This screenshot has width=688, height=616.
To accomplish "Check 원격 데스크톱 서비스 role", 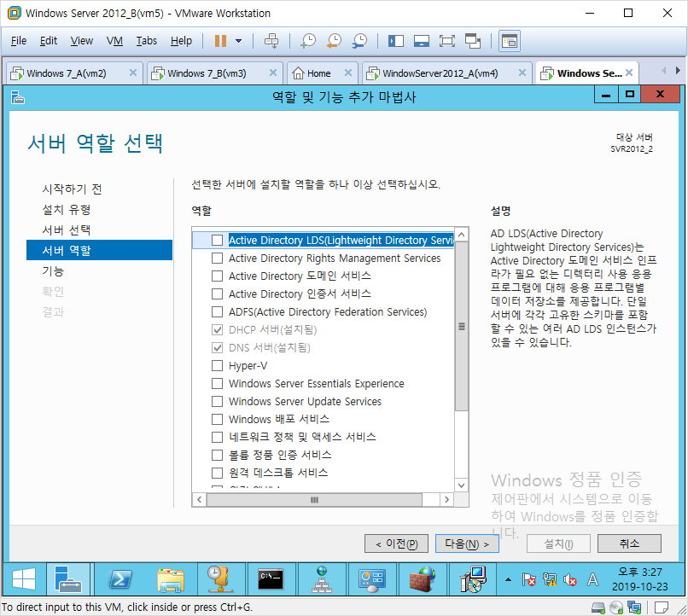I will tap(217, 473).
